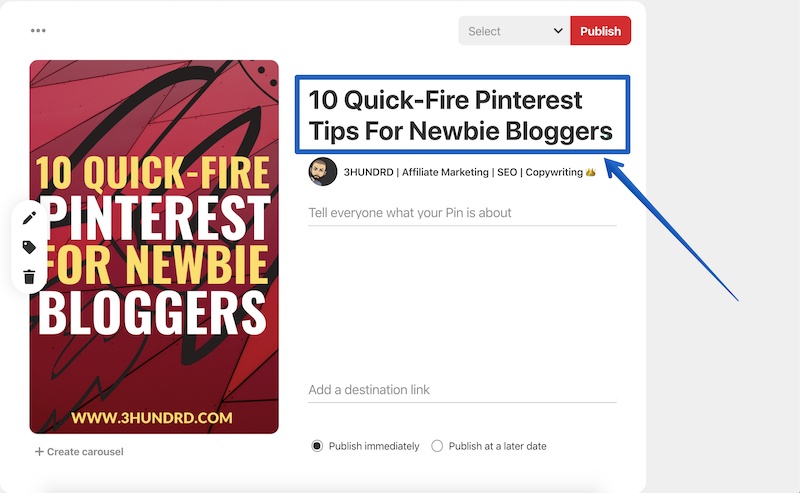Open the Select board dropdown
The image size is (800, 493).
(x=514, y=31)
